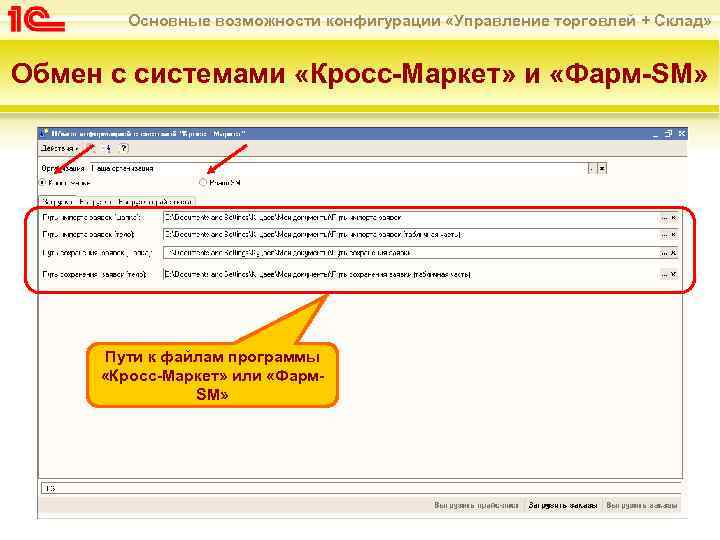720x540 pixels.
Task: Restore the Обмен информацией window size
Action: (x=669, y=134)
